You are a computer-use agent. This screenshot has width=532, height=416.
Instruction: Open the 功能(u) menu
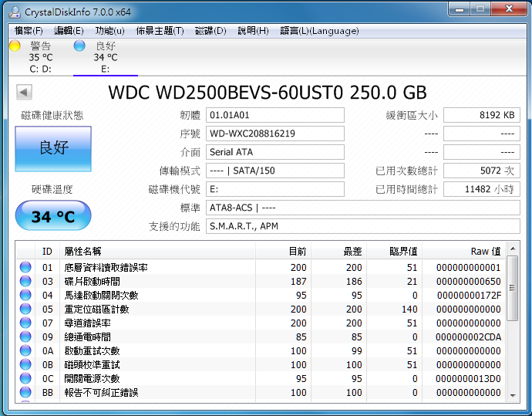pyautogui.click(x=109, y=31)
